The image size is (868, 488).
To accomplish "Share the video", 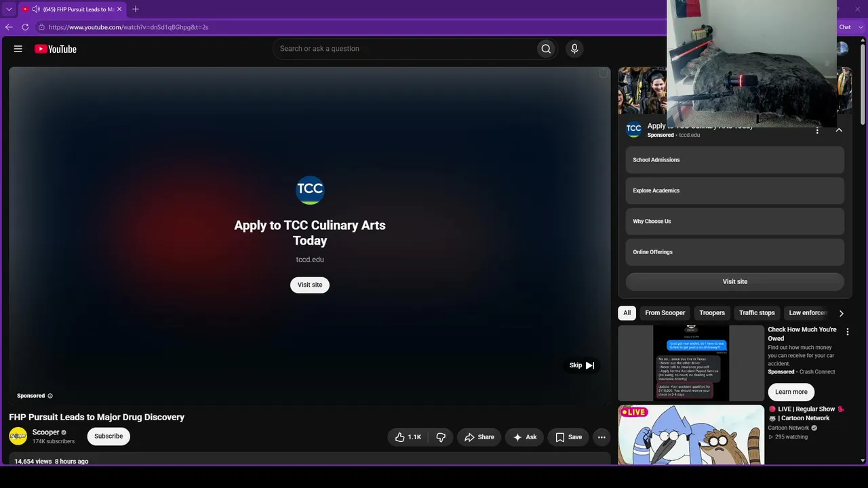I will coord(479,437).
